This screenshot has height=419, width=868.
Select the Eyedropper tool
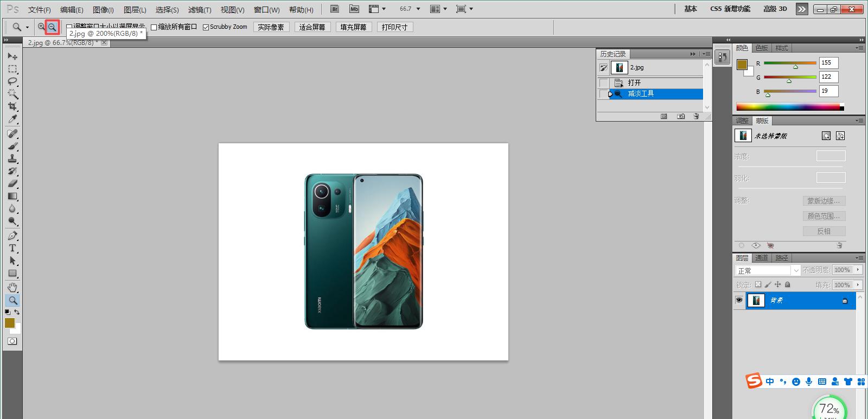[x=12, y=119]
